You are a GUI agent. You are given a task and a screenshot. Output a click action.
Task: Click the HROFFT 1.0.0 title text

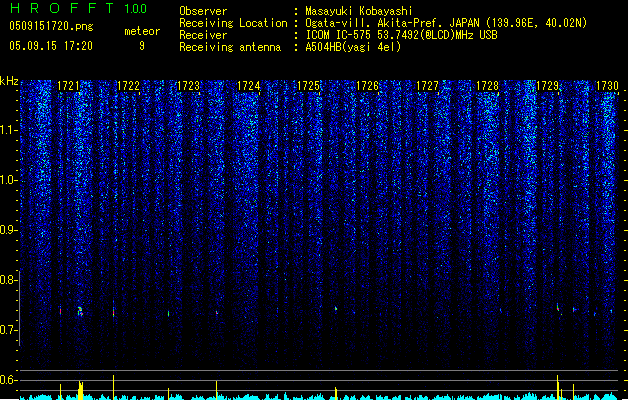(79, 8)
